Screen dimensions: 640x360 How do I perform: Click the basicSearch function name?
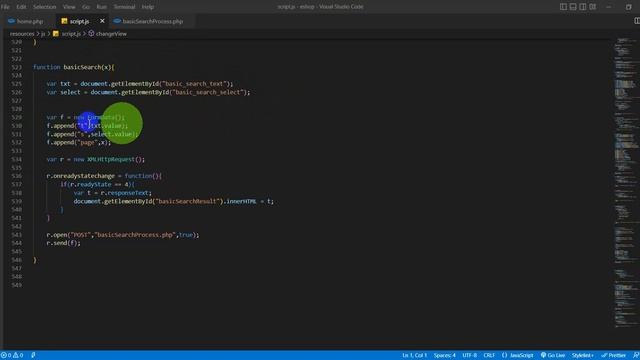coord(82,67)
